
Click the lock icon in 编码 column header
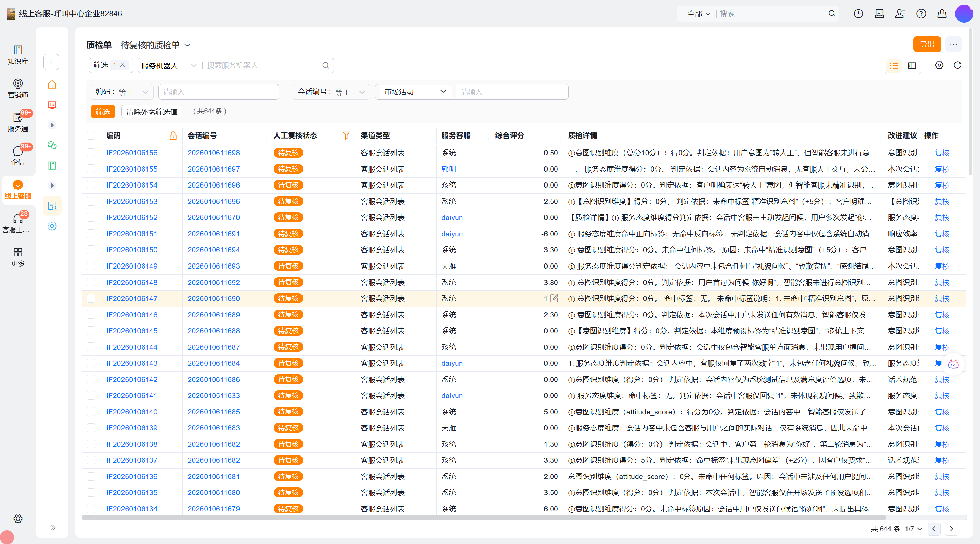[x=173, y=135]
